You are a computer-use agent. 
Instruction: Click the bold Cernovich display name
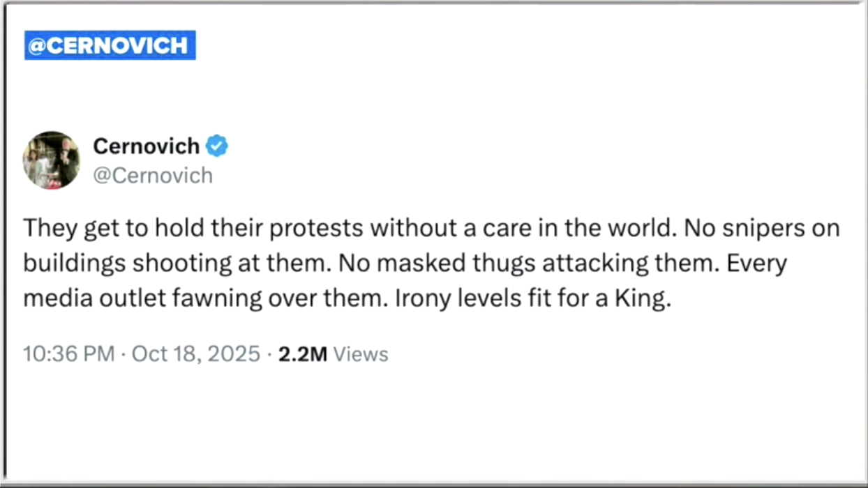coord(146,146)
